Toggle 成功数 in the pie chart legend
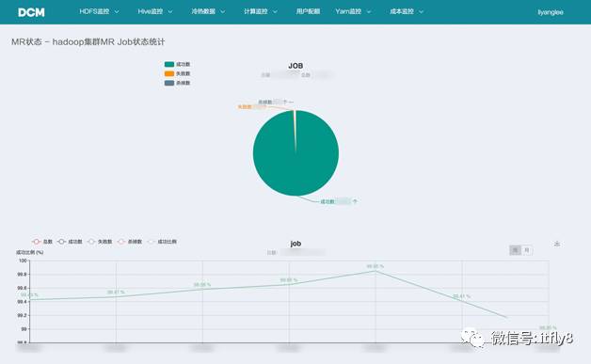 (177, 65)
